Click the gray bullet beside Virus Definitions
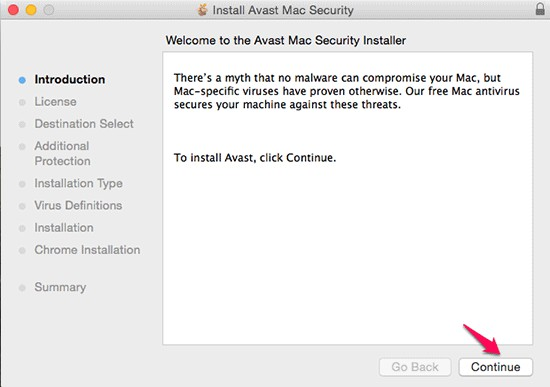 tap(22, 206)
